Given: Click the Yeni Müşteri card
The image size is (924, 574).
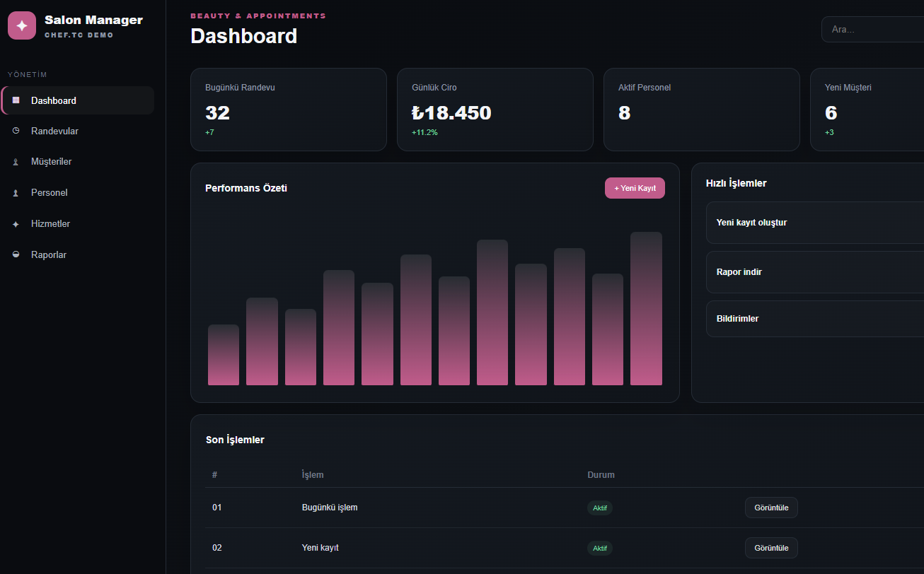Looking at the screenshot, I should click(x=867, y=110).
